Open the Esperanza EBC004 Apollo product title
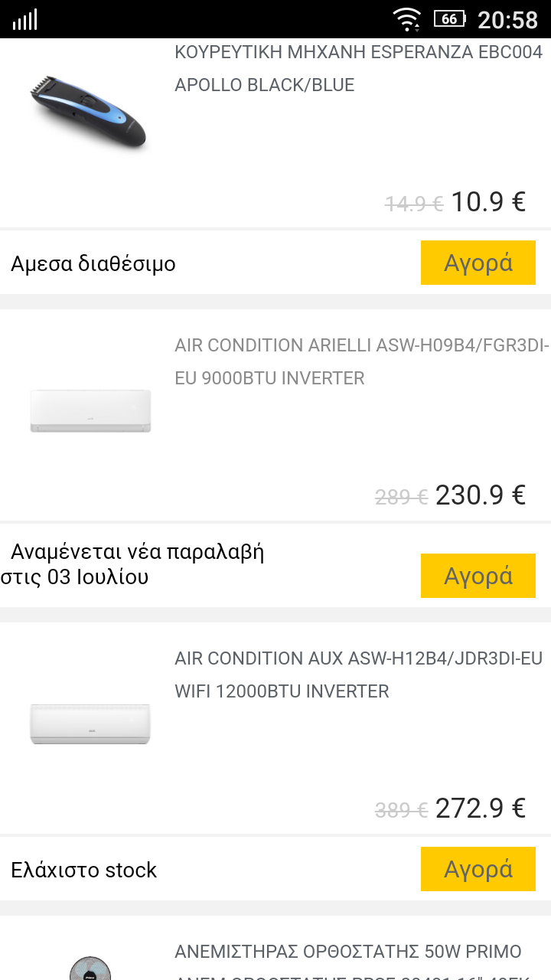This screenshot has height=980, width=551. pos(358,69)
